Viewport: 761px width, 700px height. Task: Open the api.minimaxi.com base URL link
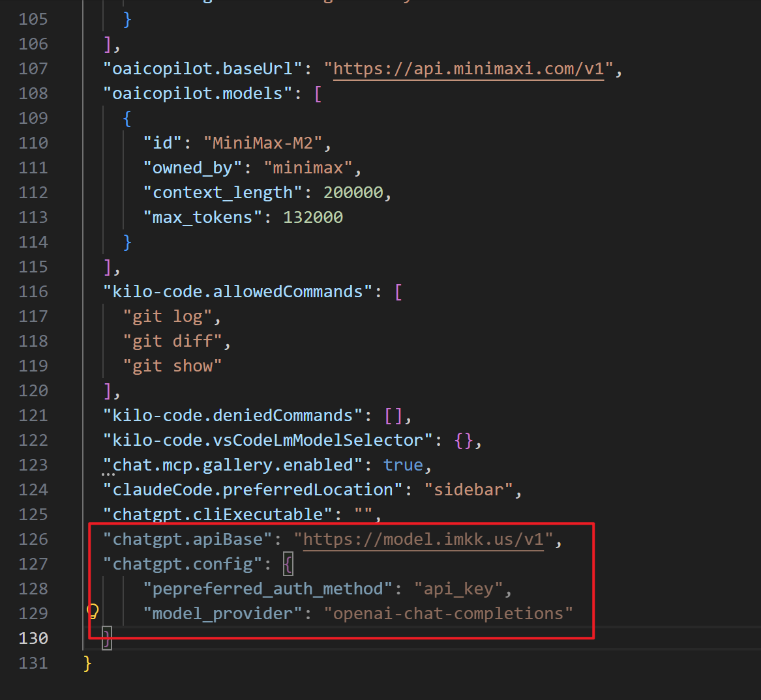[x=468, y=69]
